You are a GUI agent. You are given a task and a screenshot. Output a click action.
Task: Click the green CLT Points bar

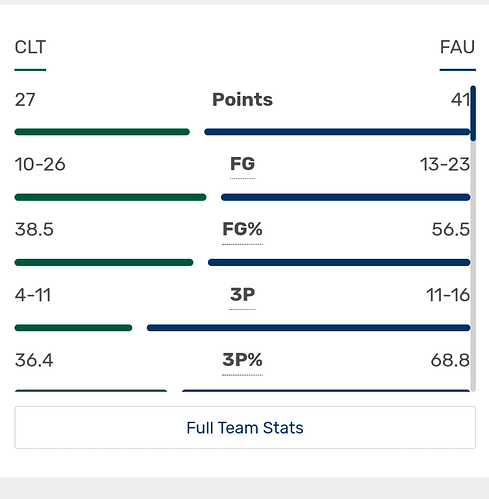click(x=102, y=132)
